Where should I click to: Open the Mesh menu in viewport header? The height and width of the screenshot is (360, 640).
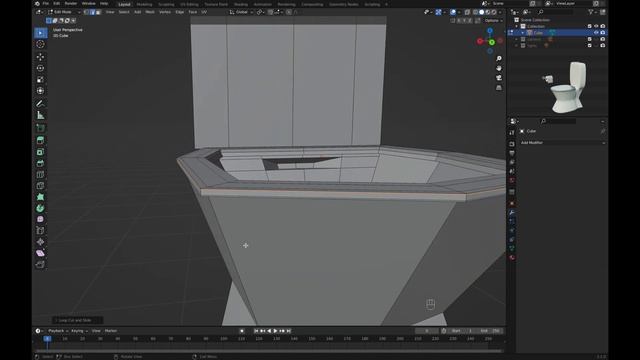(x=150, y=12)
